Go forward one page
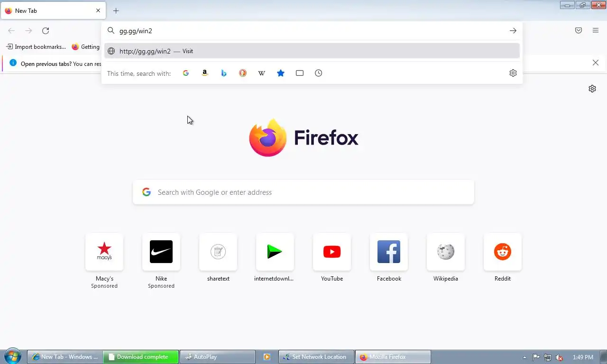The image size is (607, 364). (x=28, y=31)
